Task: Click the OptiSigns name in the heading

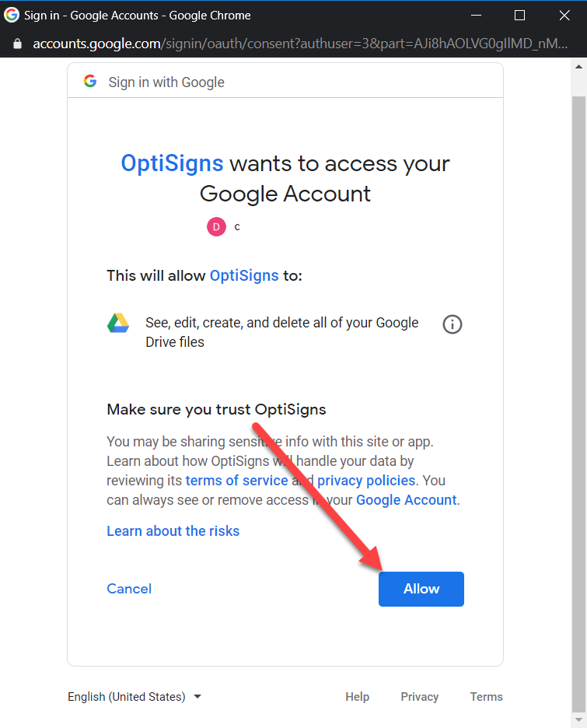Action: tap(172, 163)
